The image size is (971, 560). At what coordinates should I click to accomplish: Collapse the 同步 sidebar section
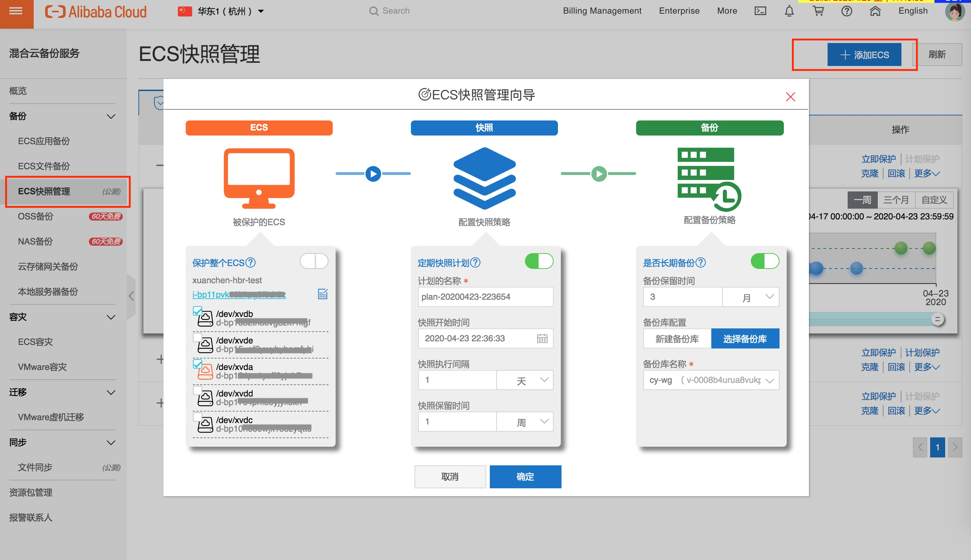pos(111,443)
